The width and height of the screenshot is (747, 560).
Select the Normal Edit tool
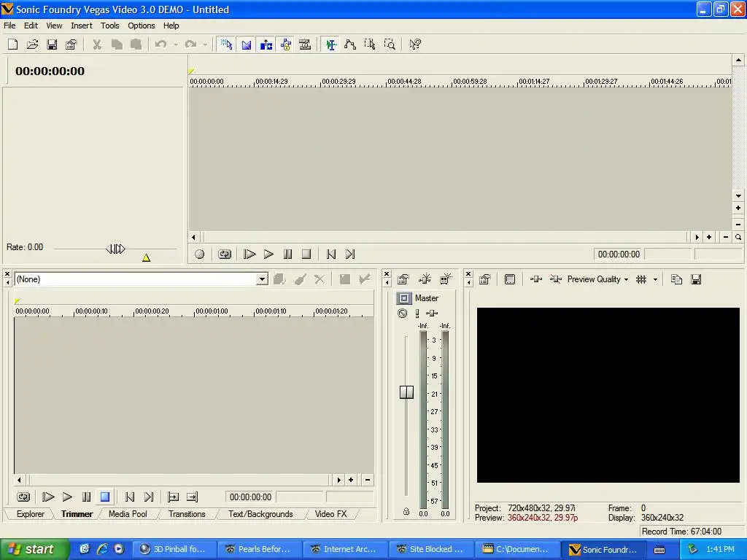[330, 44]
